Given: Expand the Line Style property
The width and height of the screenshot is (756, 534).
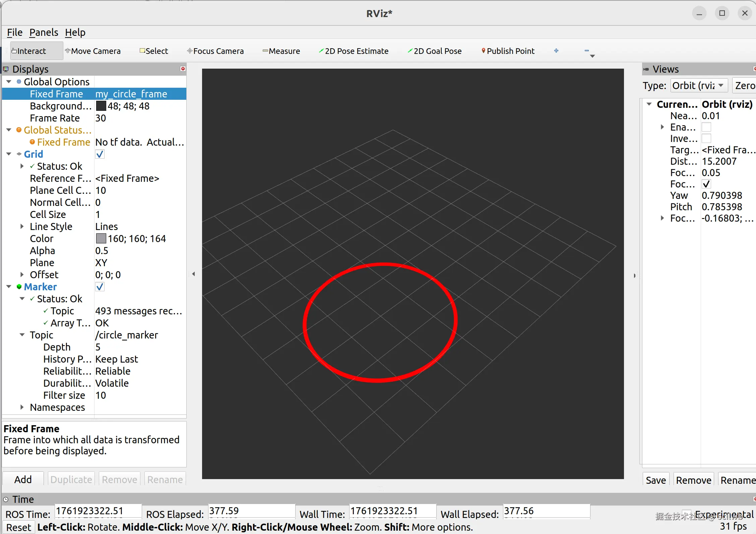Looking at the screenshot, I should click(22, 227).
